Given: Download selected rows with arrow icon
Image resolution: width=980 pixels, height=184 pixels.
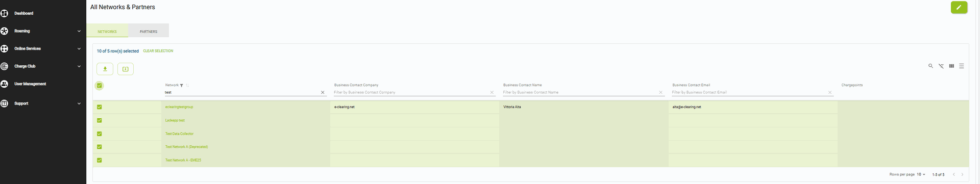Looking at the screenshot, I should click(x=105, y=69).
